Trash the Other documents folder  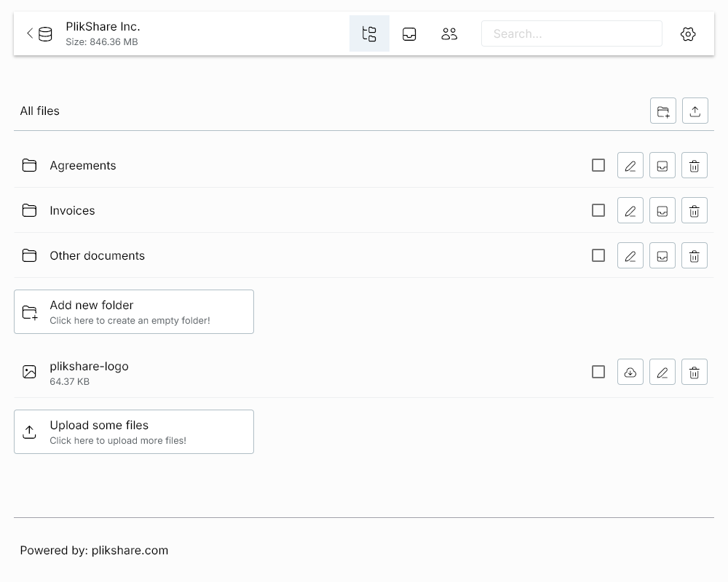(695, 255)
